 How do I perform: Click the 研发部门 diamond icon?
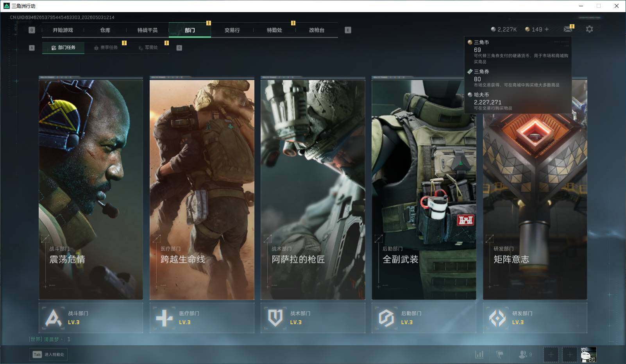497,318
